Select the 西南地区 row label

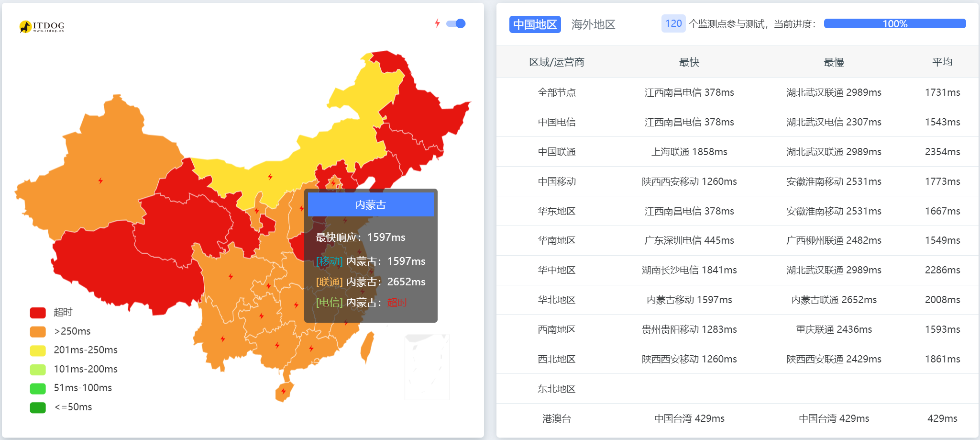click(557, 329)
